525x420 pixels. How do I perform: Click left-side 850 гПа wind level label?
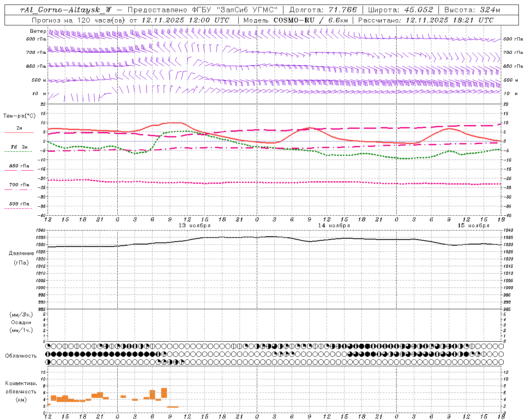click(36, 66)
